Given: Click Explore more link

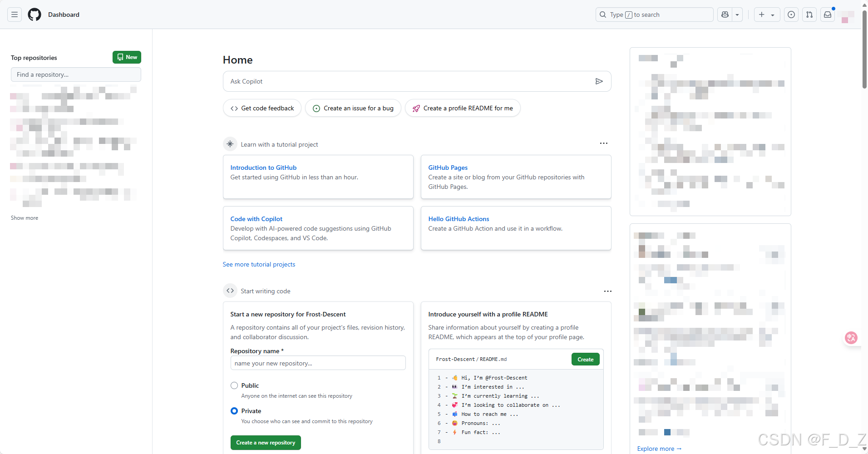Looking at the screenshot, I should pyautogui.click(x=659, y=449).
